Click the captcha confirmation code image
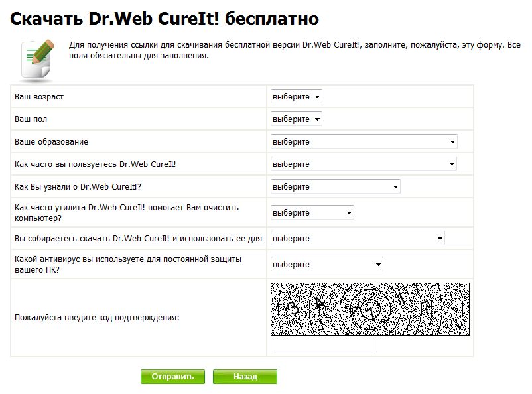The height and width of the screenshot is (394, 532). [369, 309]
